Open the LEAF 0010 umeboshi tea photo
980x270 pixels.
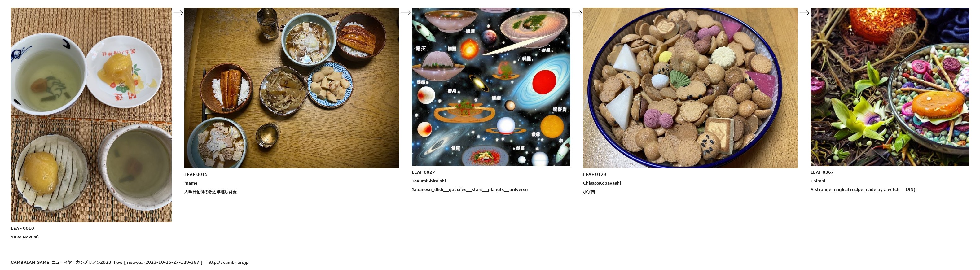coord(91,115)
